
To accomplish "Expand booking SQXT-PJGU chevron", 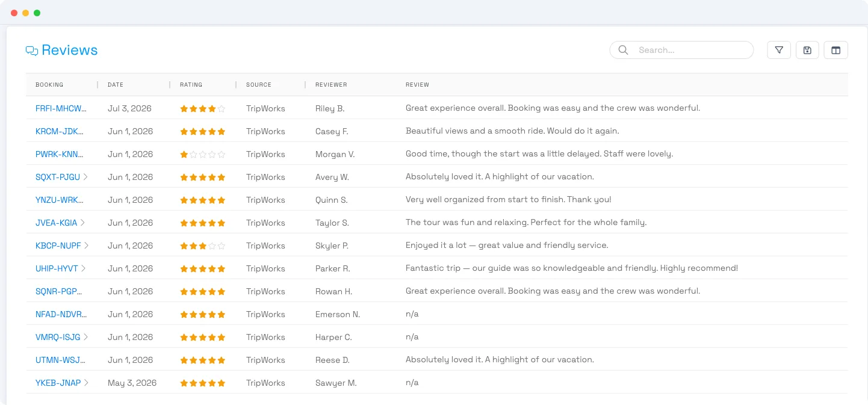I will (x=85, y=177).
